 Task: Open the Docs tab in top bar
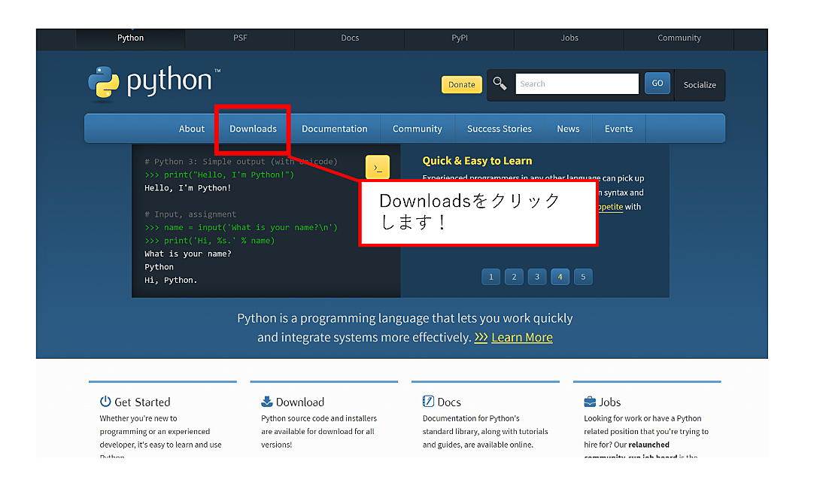tap(350, 38)
